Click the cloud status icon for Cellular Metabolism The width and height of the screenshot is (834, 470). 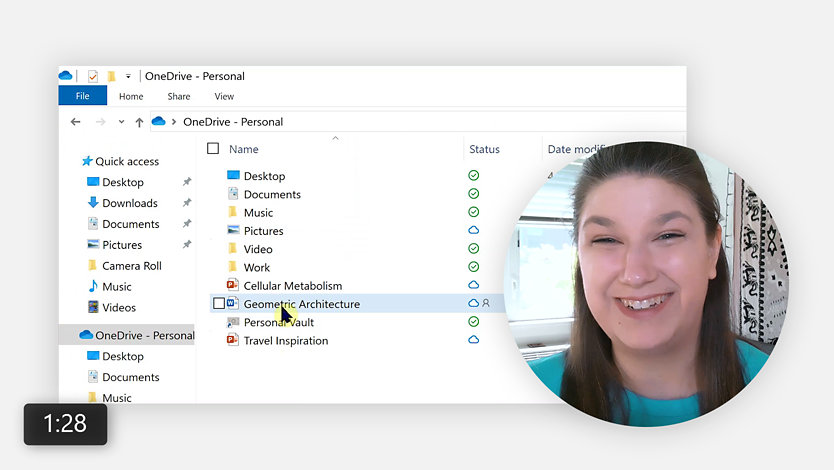click(473, 285)
